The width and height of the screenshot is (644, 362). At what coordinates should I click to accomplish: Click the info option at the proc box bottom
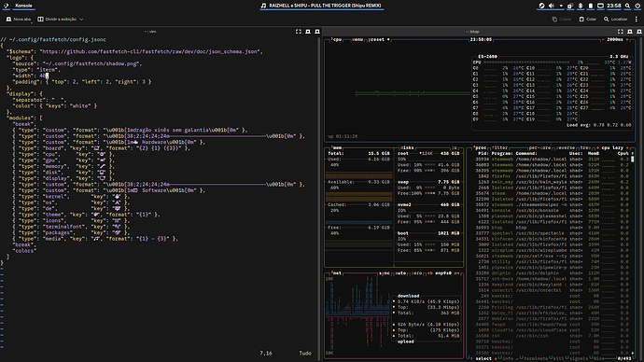[507, 358]
